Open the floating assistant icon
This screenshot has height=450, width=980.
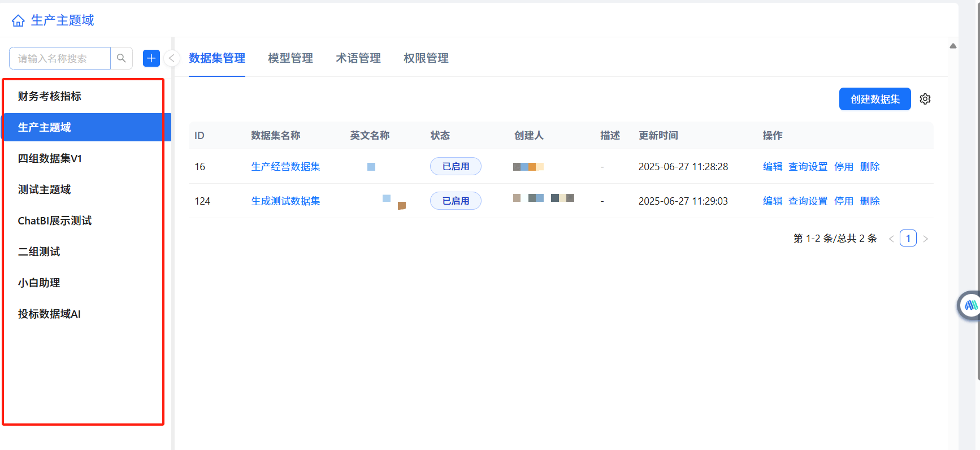[x=970, y=305]
